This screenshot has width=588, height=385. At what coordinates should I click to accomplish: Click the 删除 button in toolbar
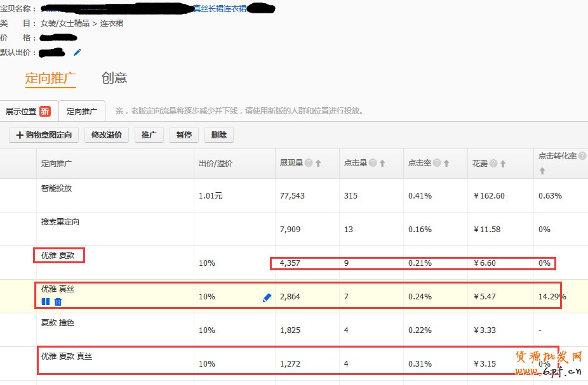(218, 135)
